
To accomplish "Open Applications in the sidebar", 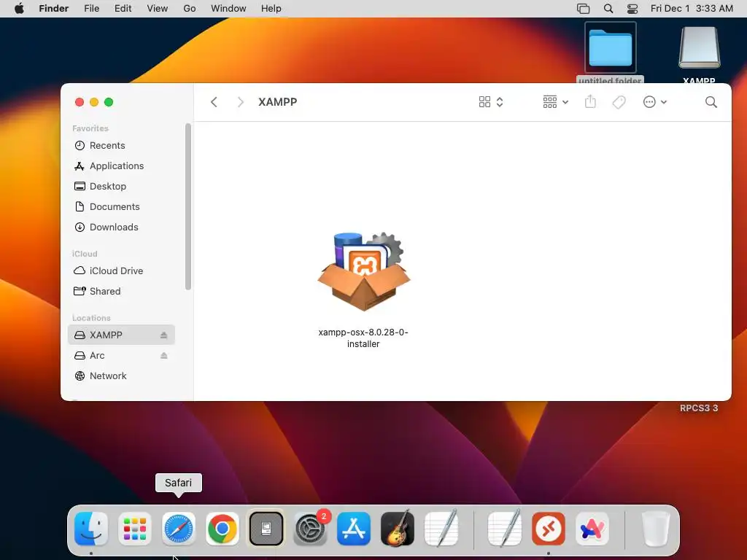I will [x=122, y=166].
